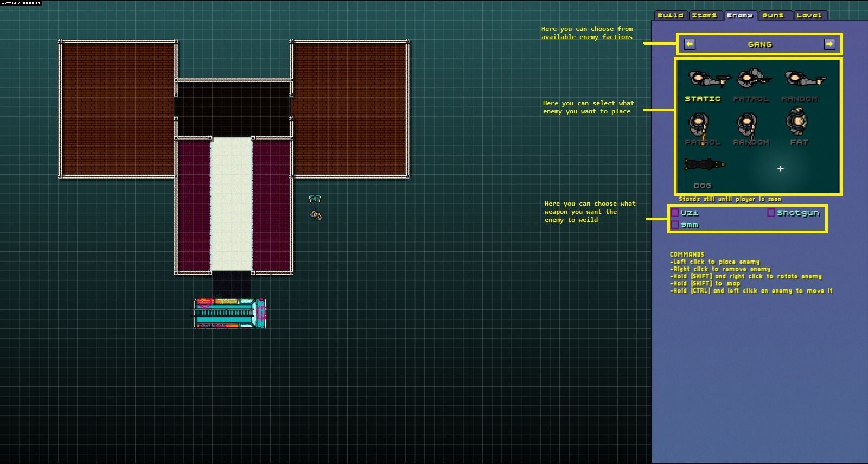Check the 9mm weapon option
The height and width of the screenshot is (464, 868).
[675, 225]
